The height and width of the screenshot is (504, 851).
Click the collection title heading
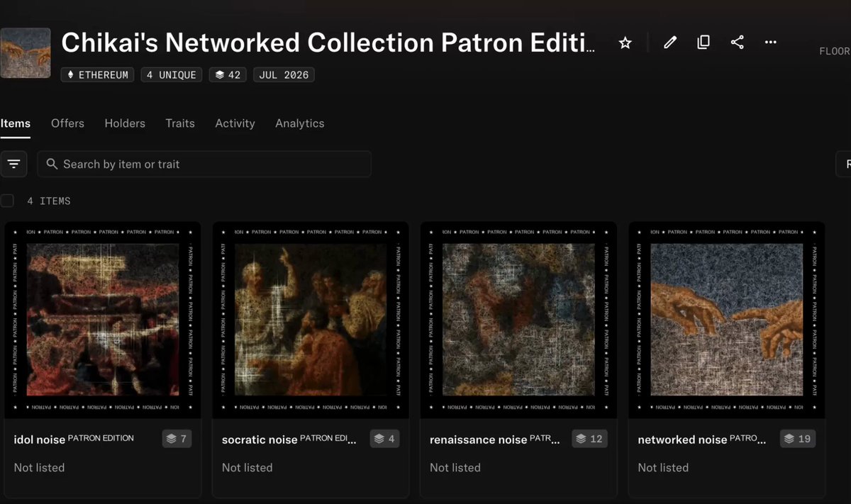(x=328, y=43)
